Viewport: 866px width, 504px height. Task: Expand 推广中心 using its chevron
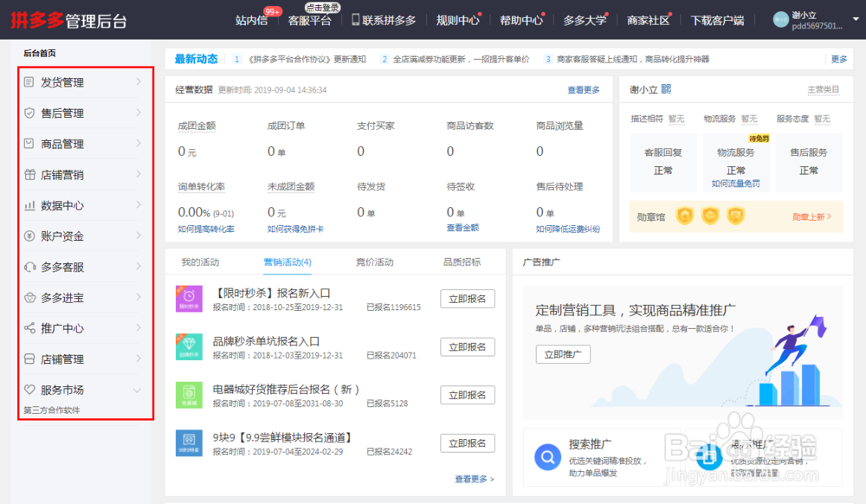click(138, 328)
